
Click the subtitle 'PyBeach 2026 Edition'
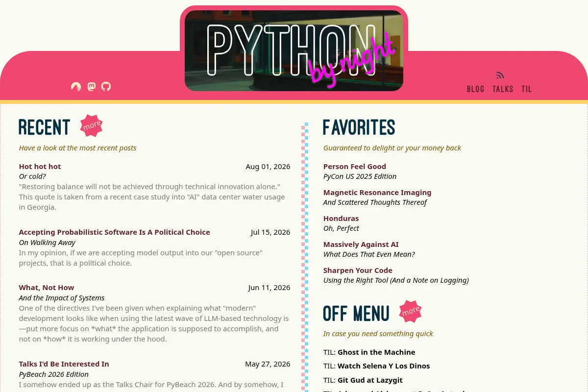tap(54, 374)
